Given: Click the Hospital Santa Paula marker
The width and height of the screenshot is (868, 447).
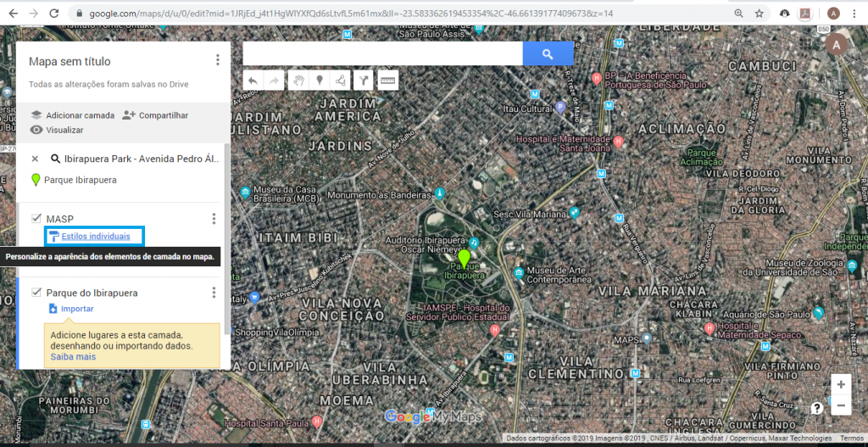Looking at the screenshot, I should 316,422.
